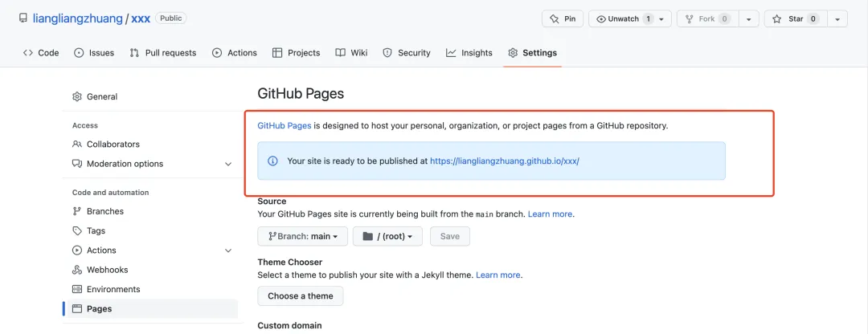Click Choose a theme button
868x334 pixels.
pyautogui.click(x=300, y=295)
